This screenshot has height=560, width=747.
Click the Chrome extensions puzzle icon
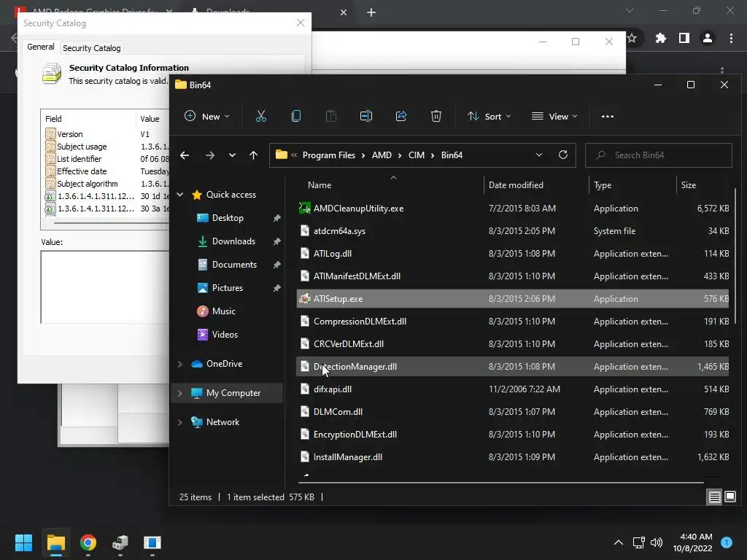661,38
